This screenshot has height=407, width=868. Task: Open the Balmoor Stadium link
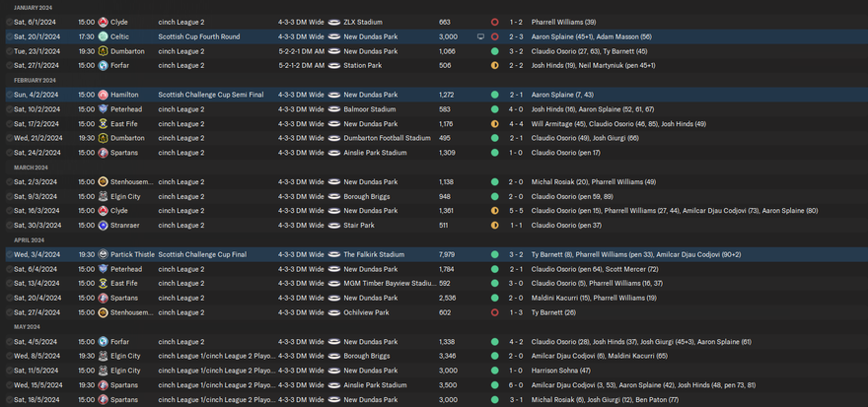click(369, 109)
